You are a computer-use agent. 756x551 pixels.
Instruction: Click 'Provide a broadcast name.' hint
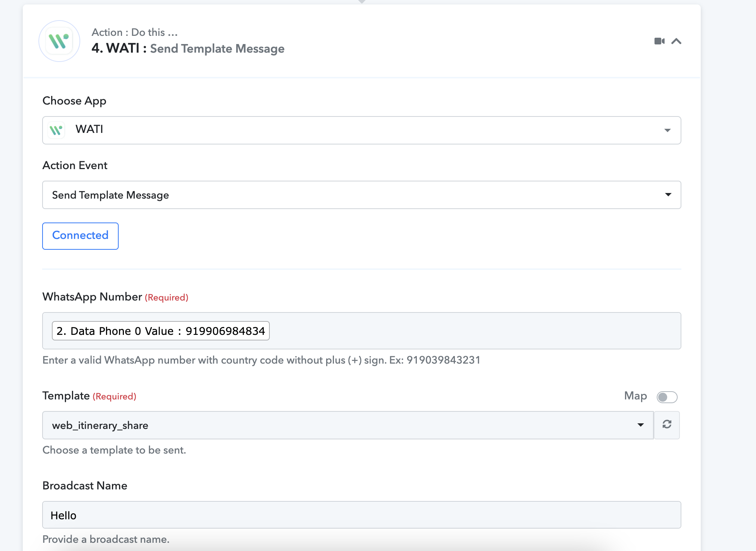(106, 539)
